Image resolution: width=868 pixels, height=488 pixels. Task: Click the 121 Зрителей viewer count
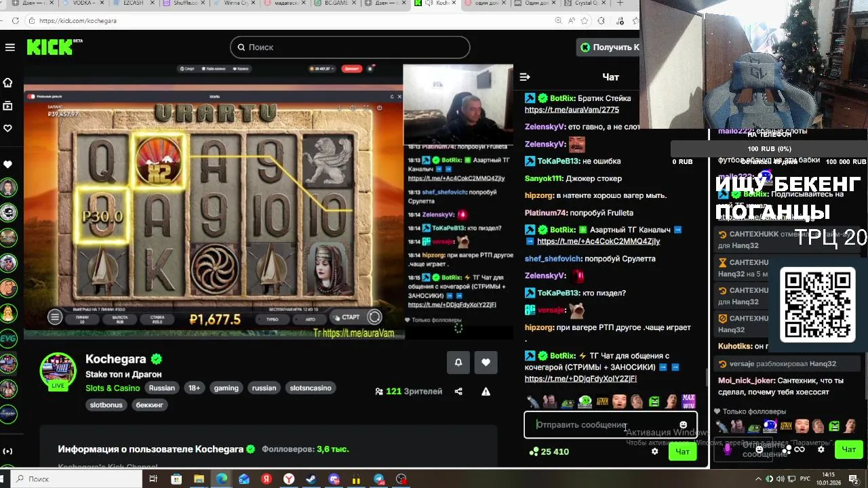pos(409,391)
